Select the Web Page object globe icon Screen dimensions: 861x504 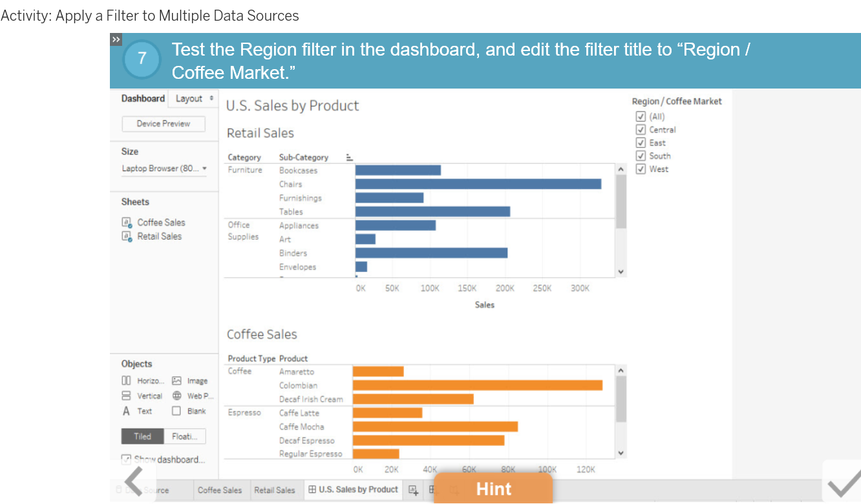176,395
